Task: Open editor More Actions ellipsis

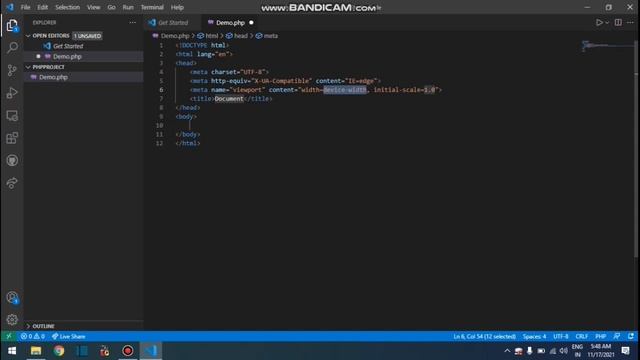Action: [x=630, y=22]
